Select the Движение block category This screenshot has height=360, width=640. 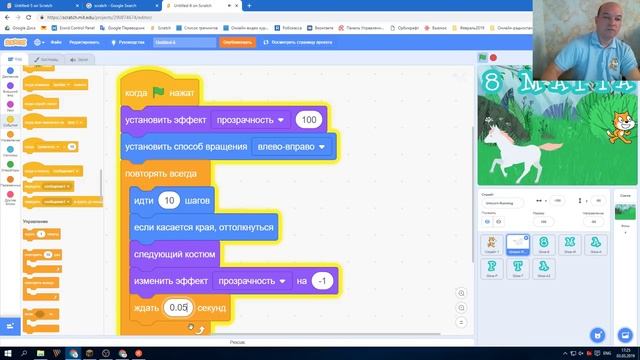coord(10,73)
